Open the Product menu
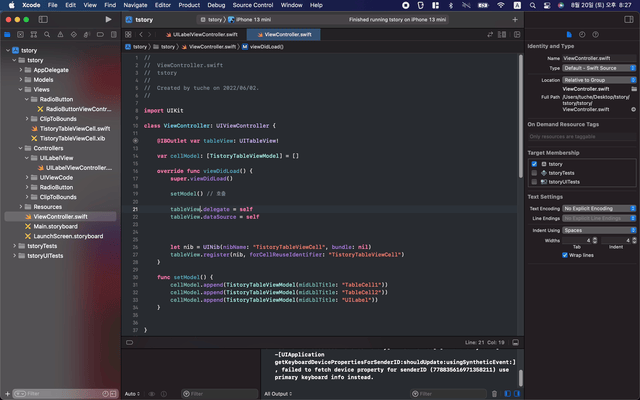640x400 pixels. pyautogui.click(x=189, y=5)
